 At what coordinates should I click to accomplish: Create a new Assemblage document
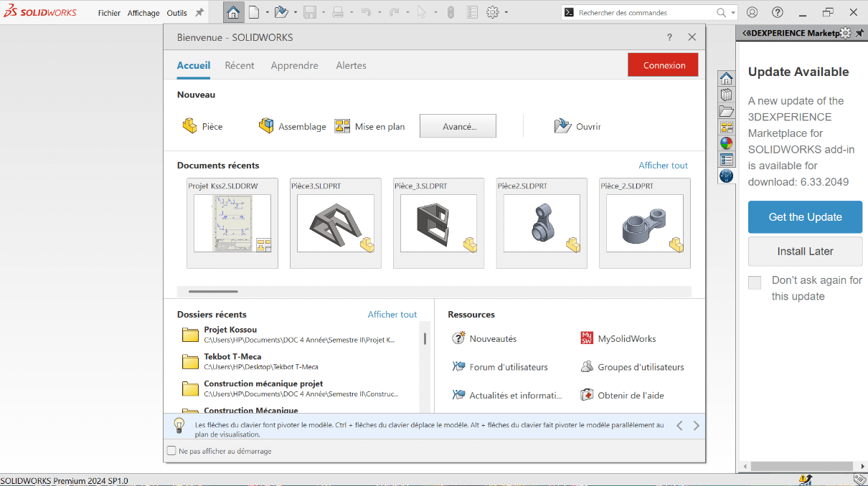[x=292, y=126]
